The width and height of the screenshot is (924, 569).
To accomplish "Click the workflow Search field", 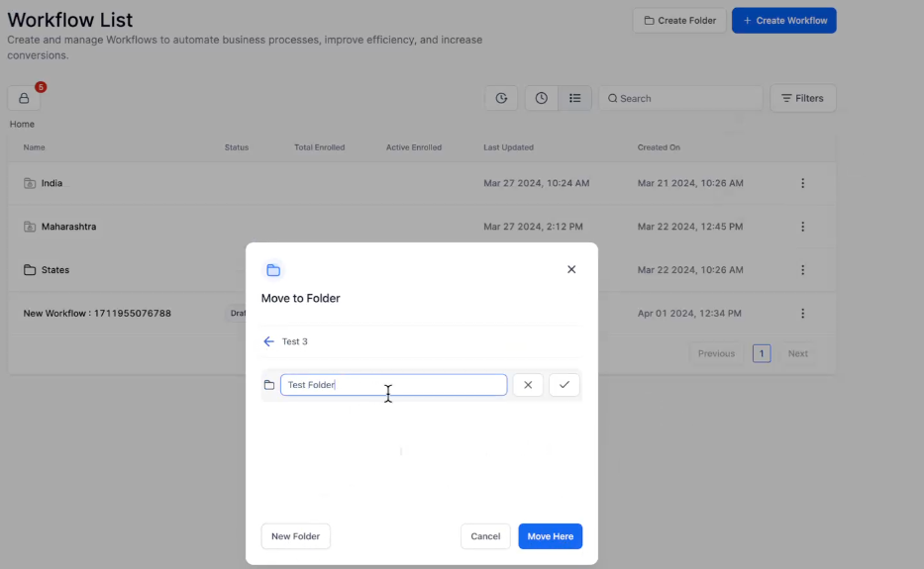I will coord(683,98).
